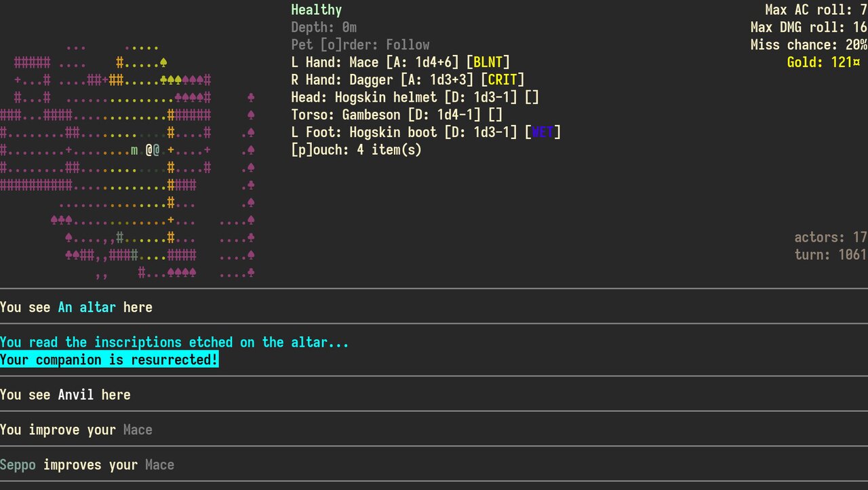Select the green 'm' creature glyph
868x490 pixels.
point(134,151)
